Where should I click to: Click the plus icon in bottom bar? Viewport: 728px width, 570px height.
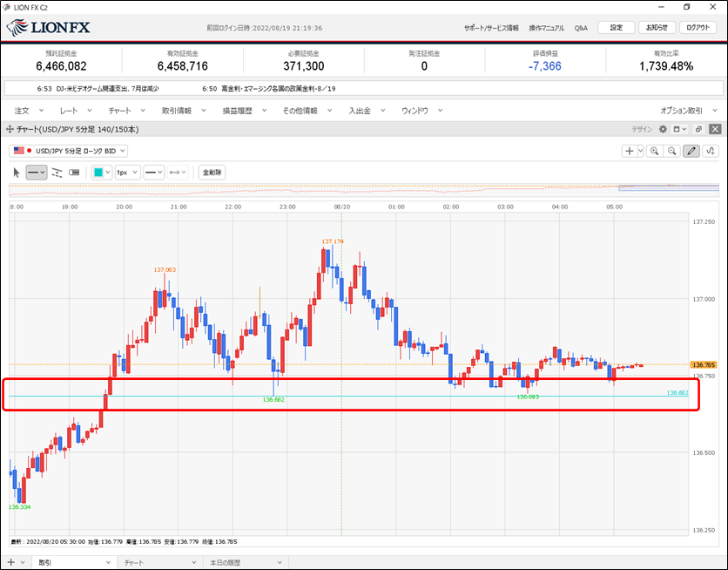point(10,562)
